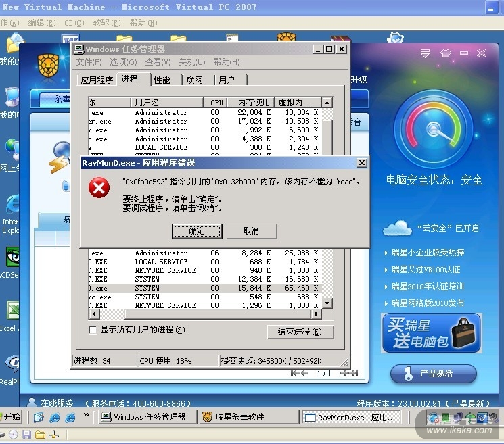Open Virtual PC 软驱(F) menu

[107, 23]
